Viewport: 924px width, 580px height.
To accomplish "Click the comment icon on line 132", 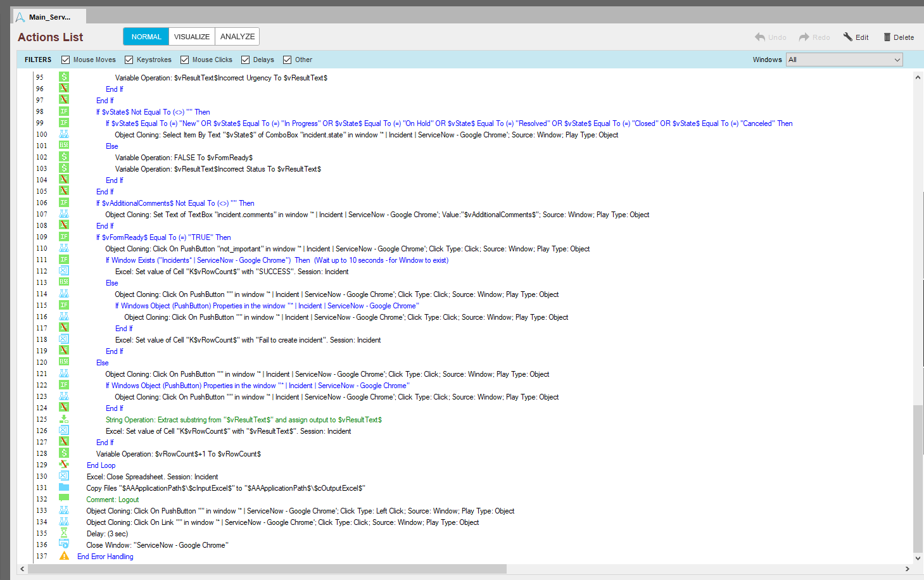I will 64,499.
